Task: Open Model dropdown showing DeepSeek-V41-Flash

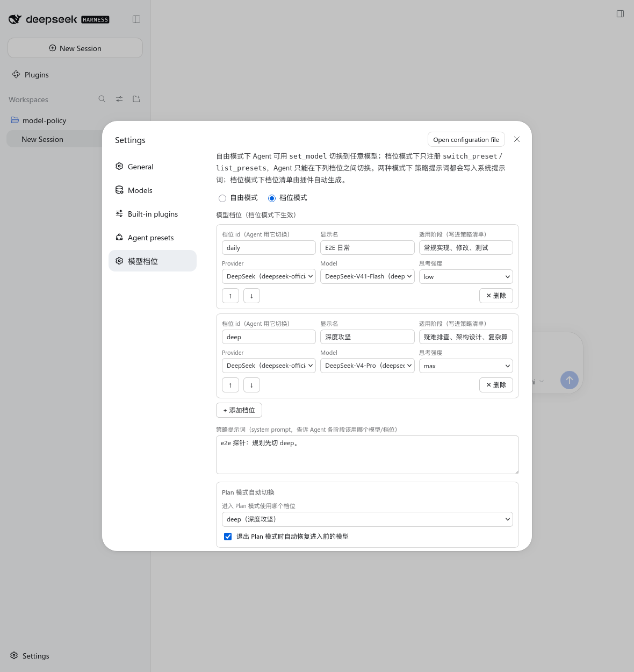Action: 368,276
